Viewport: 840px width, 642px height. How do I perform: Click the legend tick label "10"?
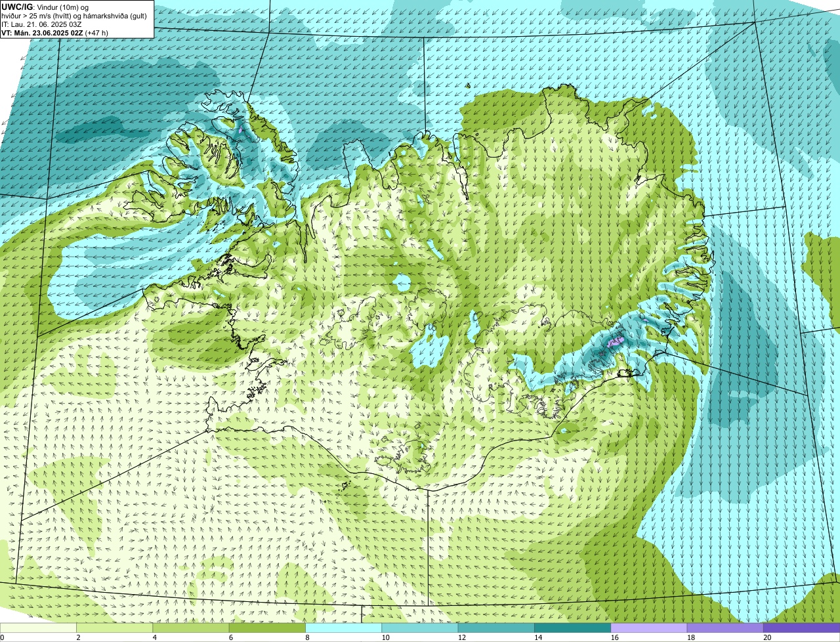tap(385, 637)
